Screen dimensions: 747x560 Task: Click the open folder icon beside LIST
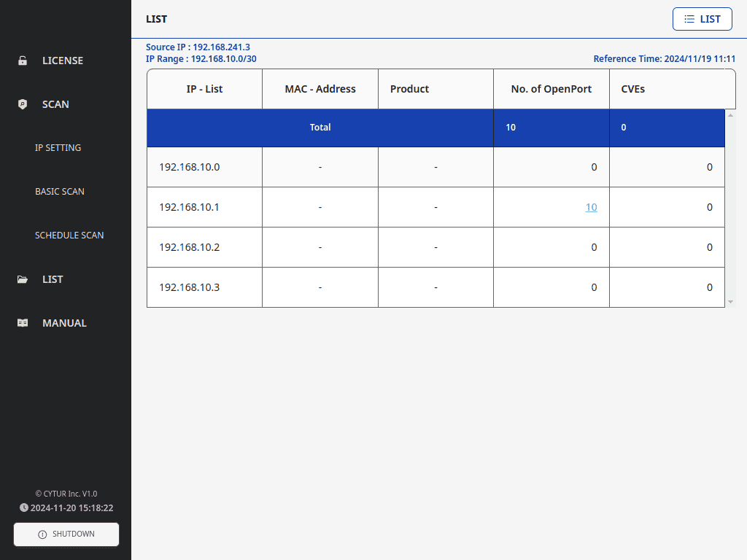pyautogui.click(x=23, y=279)
